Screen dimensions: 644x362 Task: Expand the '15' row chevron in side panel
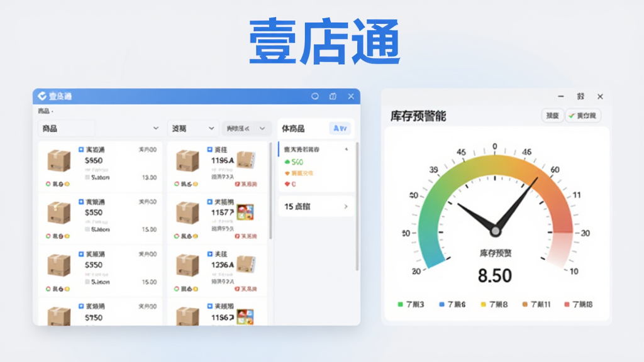click(346, 206)
